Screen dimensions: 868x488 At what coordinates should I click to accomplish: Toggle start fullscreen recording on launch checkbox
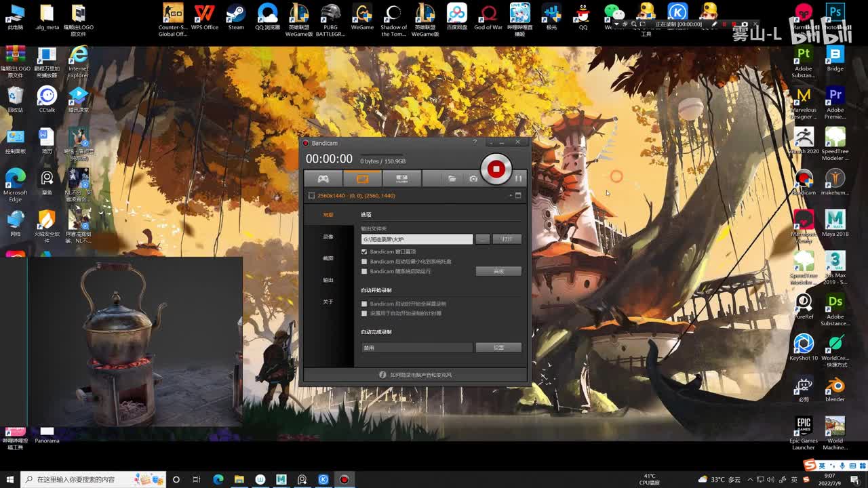point(364,304)
